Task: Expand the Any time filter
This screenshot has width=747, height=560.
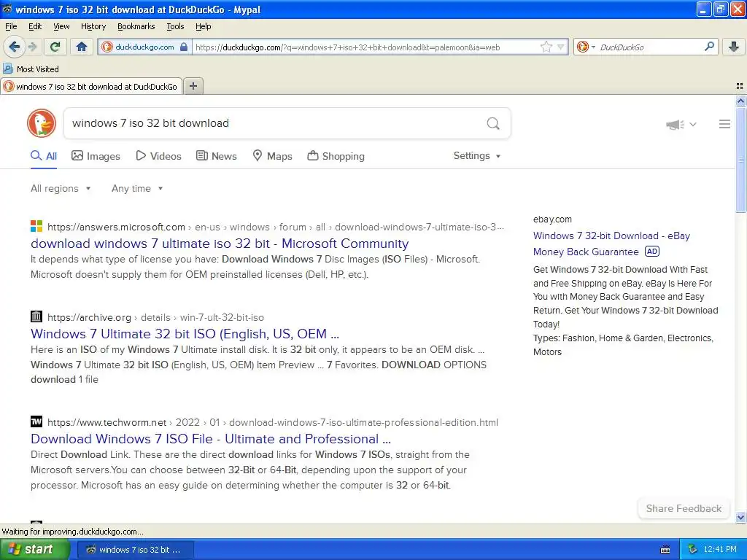Action: (137, 188)
